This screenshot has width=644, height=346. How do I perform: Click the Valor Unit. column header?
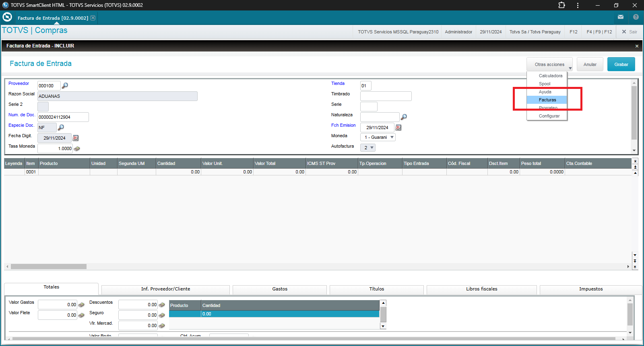[227, 163]
